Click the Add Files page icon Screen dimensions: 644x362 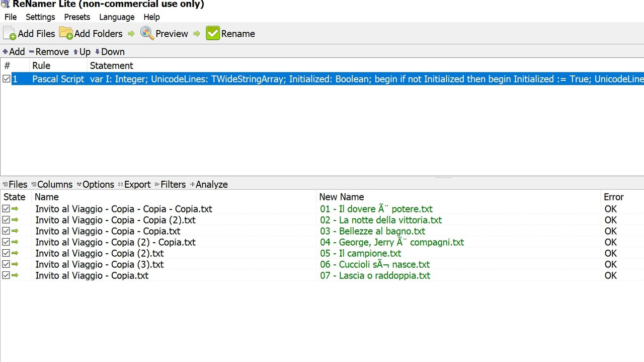(x=10, y=34)
